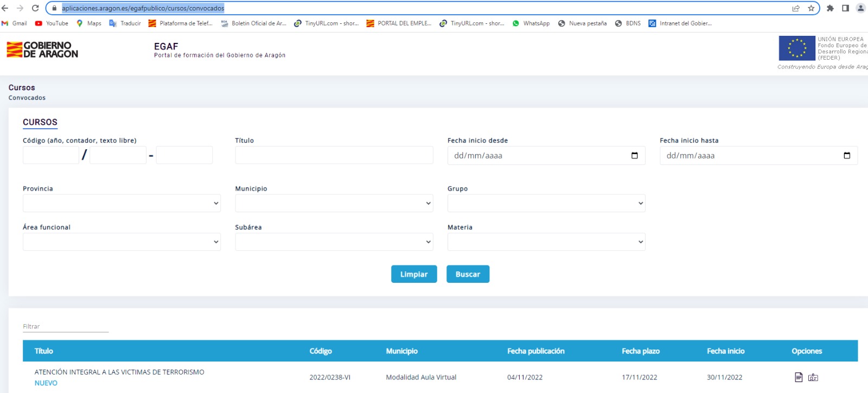Open the WhatsApp bookmark
Viewport: 868px width, 393px height.
coord(531,23)
